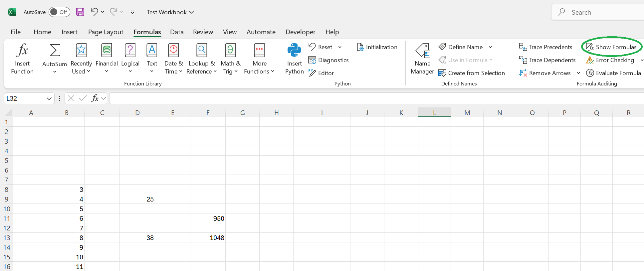Switch to the Automate tab
644x271 pixels.
click(x=261, y=32)
